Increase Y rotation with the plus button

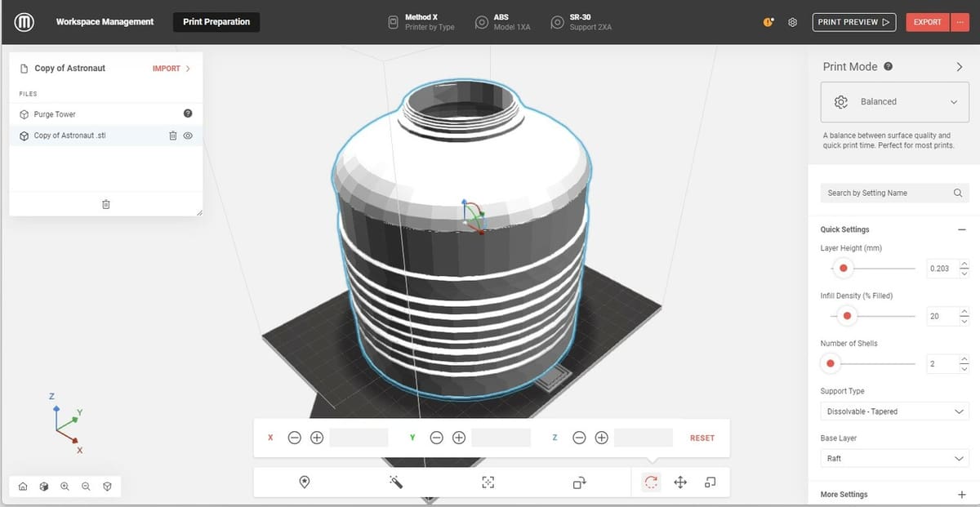(459, 438)
